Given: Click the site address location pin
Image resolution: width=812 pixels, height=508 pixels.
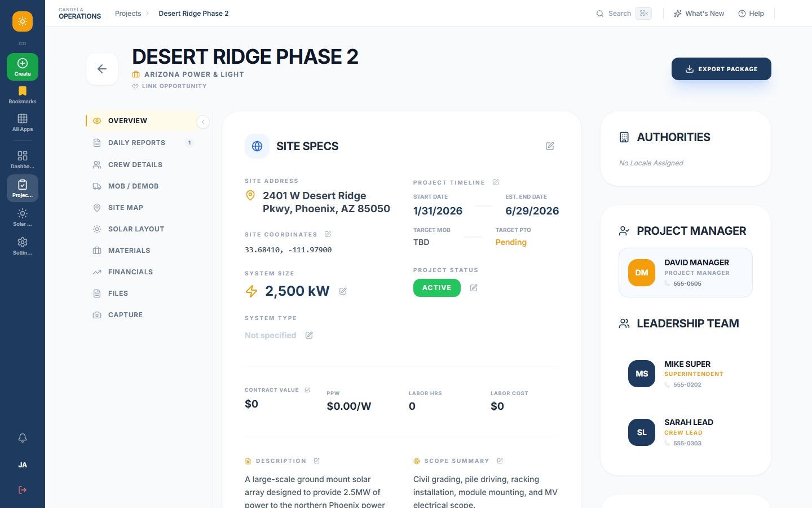Looking at the screenshot, I should pos(250,195).
